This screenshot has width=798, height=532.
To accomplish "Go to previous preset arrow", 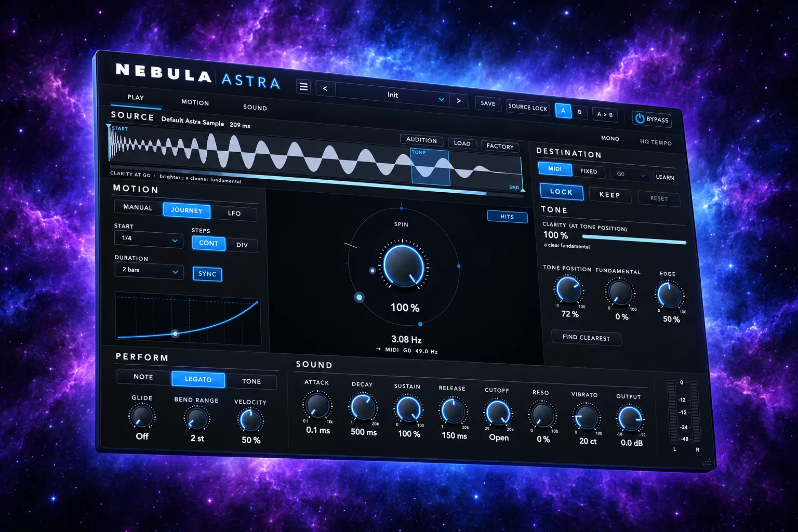I will (325, 88).
